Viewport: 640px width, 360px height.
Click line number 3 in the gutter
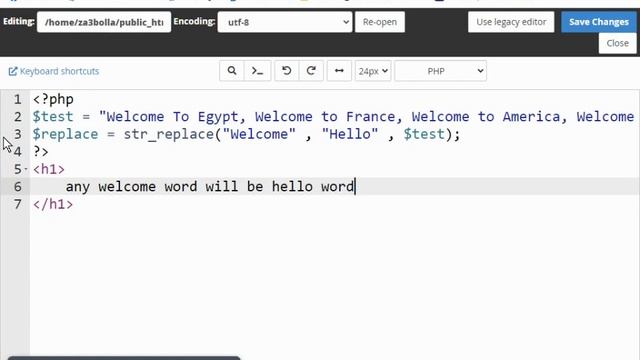pos(17,134)
